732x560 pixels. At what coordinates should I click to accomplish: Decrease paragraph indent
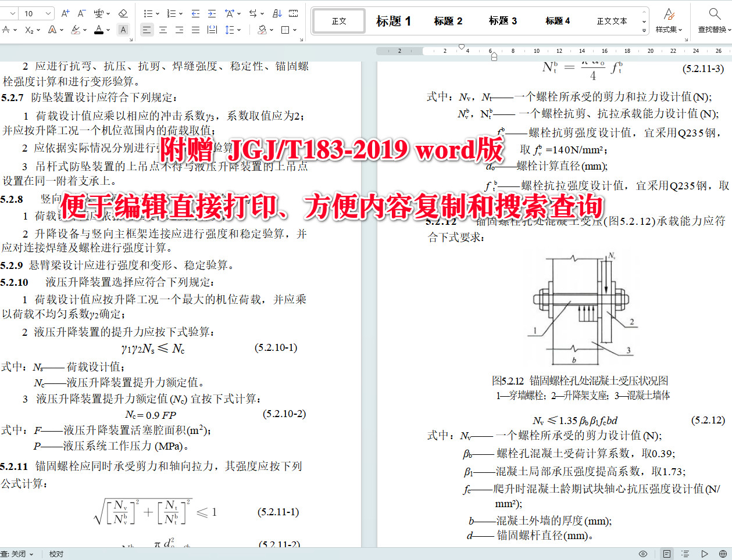(196, 13)
